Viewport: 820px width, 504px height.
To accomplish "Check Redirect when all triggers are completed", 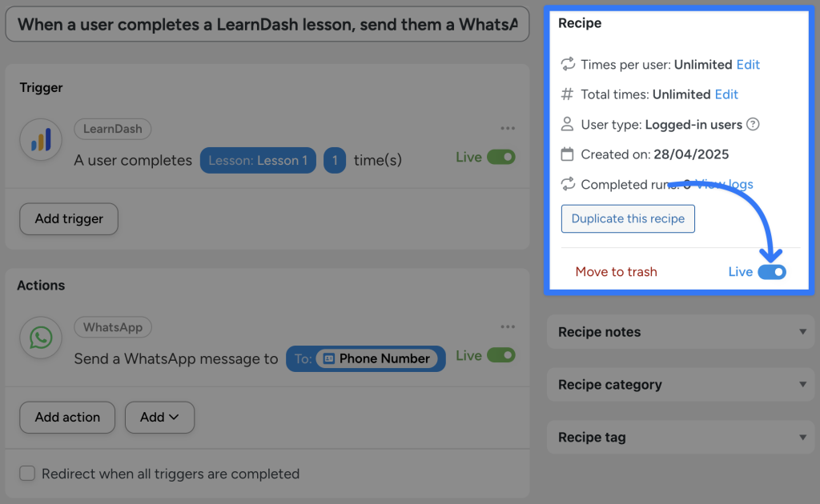I will click(x=27, y=474).
